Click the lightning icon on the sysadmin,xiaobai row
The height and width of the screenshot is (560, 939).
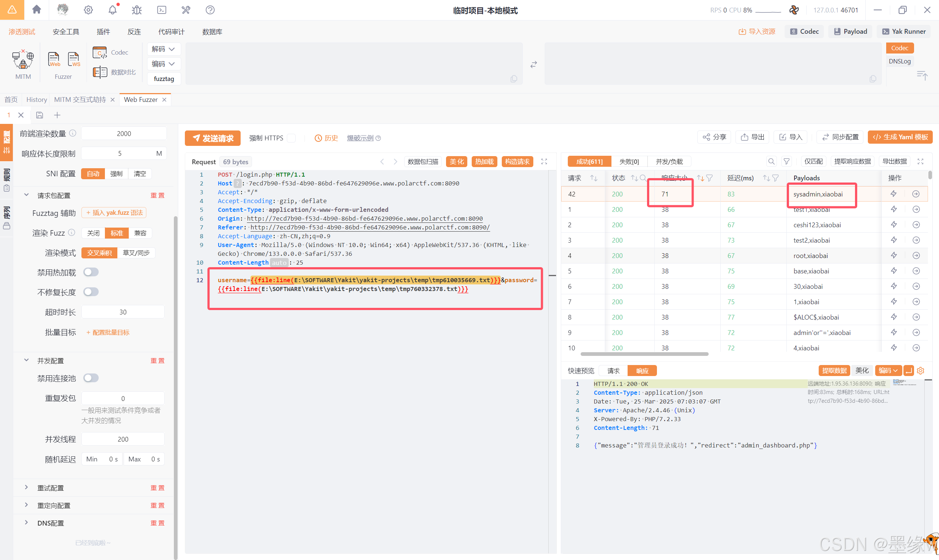[893, 194]
